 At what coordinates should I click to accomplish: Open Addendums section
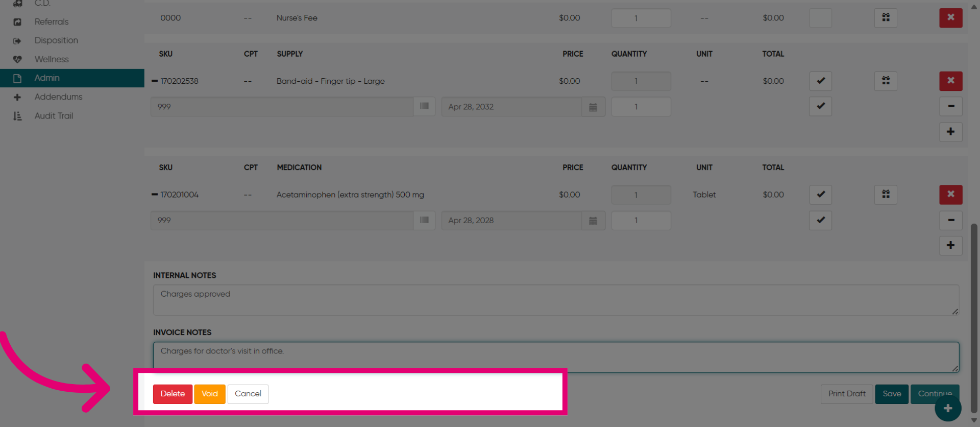click(x=58, y=97)
